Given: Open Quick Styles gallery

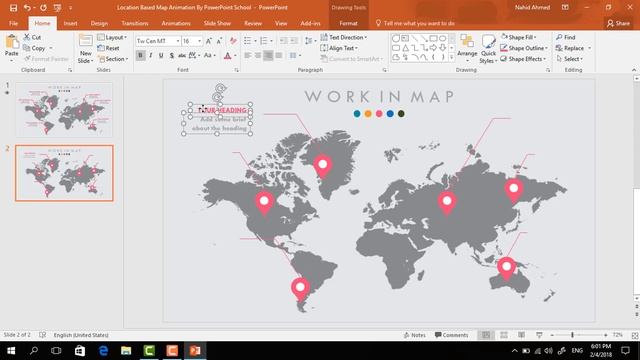Looking at the screenshot, I should 488,49.
